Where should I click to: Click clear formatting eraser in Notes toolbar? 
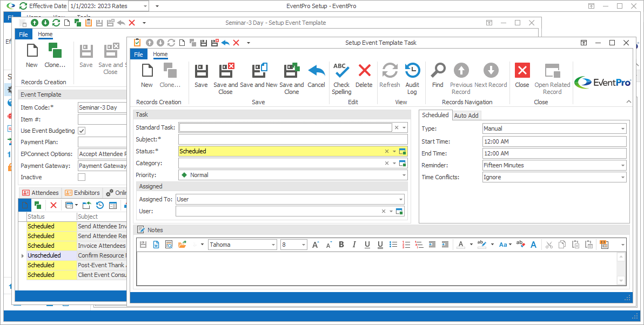pyautogui.click(x=520, y=245)
